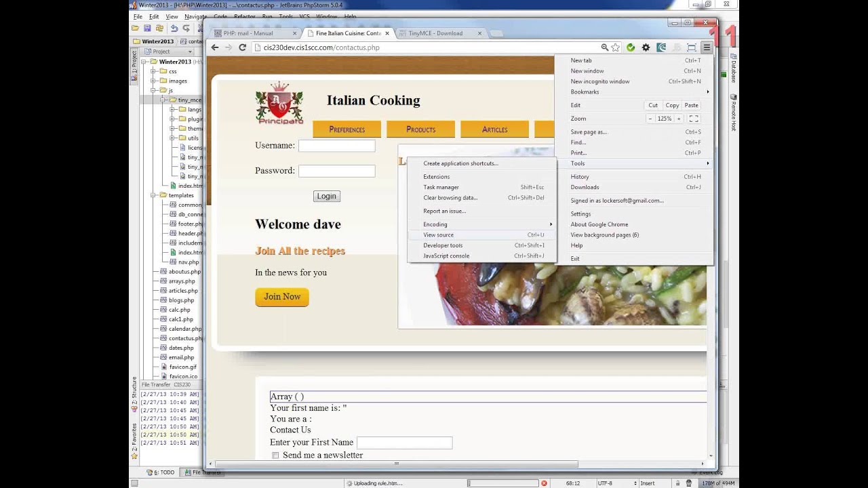Click the Join Now button

(x=282, y=297)
